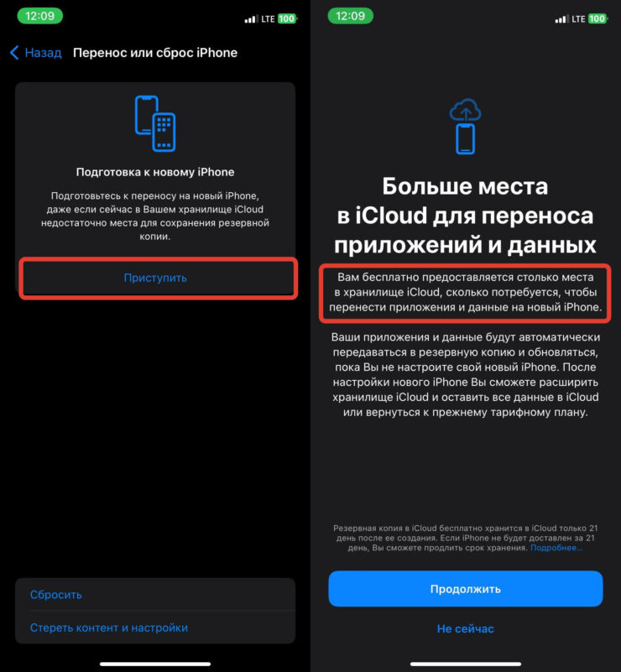
Task: Tap the left screen's battery 100 indicator
Action: point(287,18)
